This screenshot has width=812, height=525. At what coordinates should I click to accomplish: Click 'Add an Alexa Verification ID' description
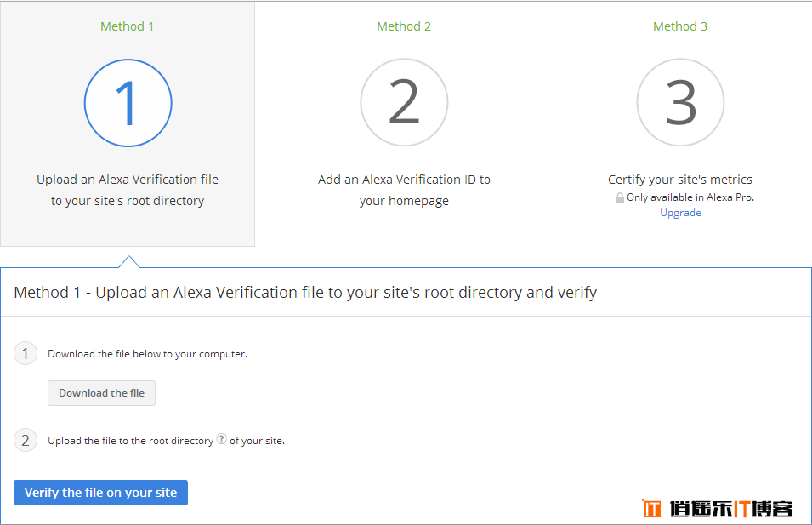click(404, 190)
